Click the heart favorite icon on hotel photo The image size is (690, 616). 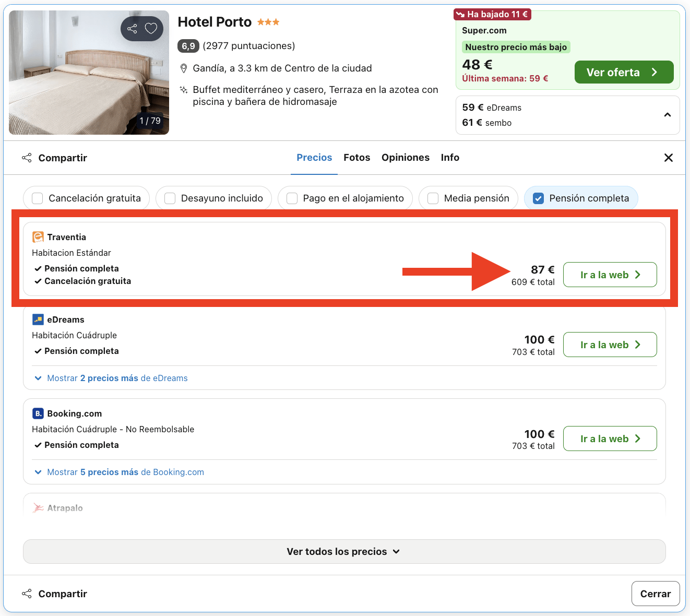click(x=151, y=29)
